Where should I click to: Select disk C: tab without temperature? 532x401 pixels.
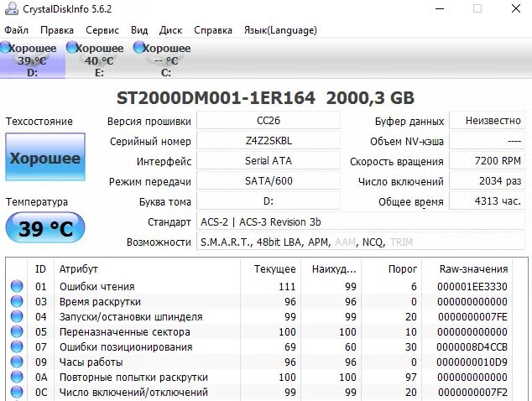[166, 59]
